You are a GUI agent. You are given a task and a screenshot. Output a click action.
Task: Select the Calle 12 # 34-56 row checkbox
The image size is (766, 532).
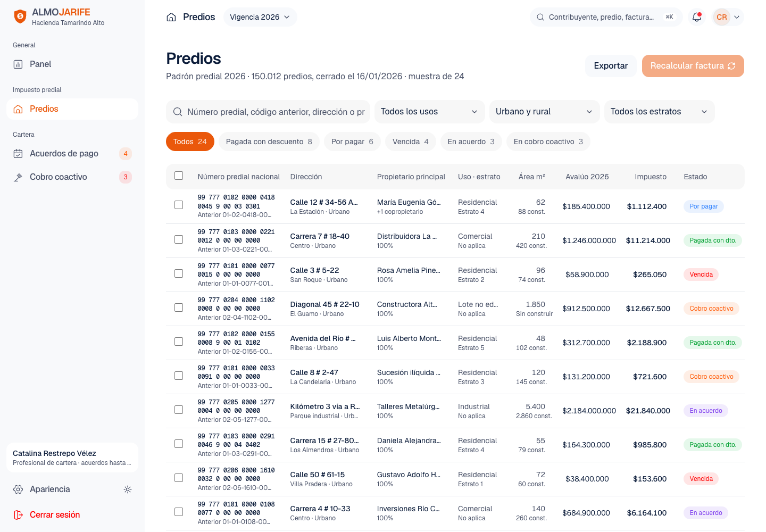179,205
